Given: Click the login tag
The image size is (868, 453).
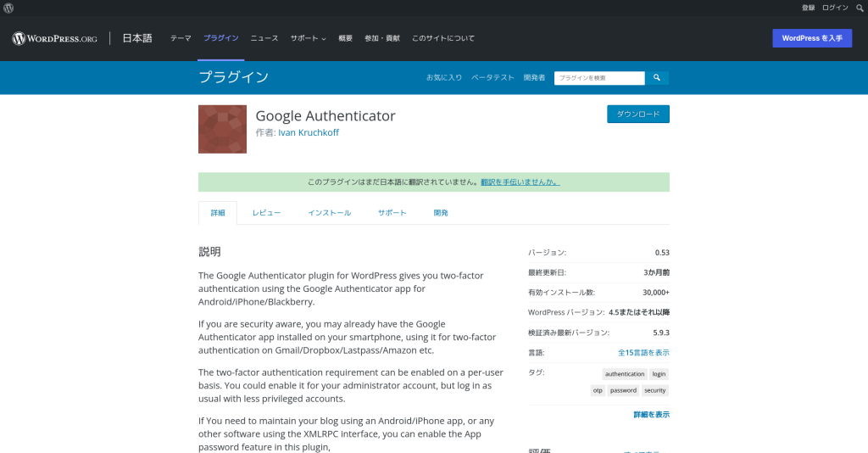Looking at the screenshot, I should pyautogui.click(x=659, y=374).
